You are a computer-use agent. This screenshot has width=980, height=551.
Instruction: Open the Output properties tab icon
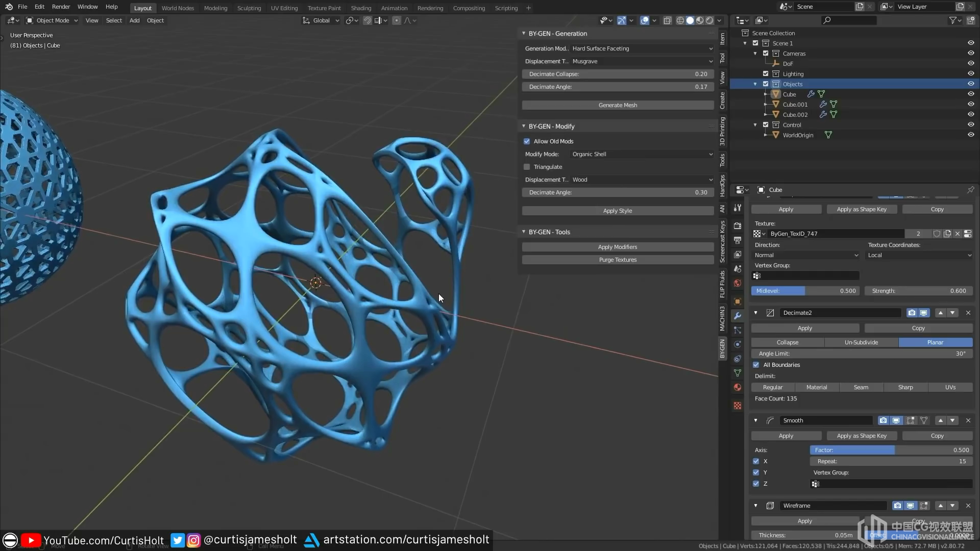738,240
